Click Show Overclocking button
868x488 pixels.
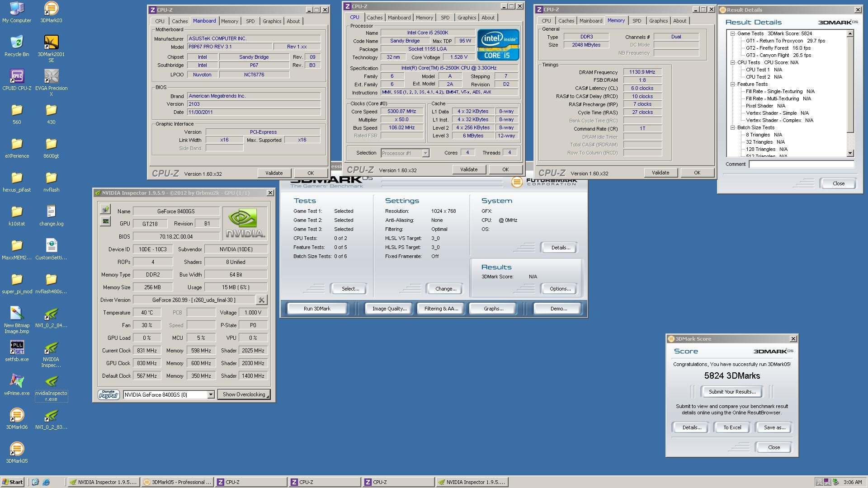tap(244, 394)
